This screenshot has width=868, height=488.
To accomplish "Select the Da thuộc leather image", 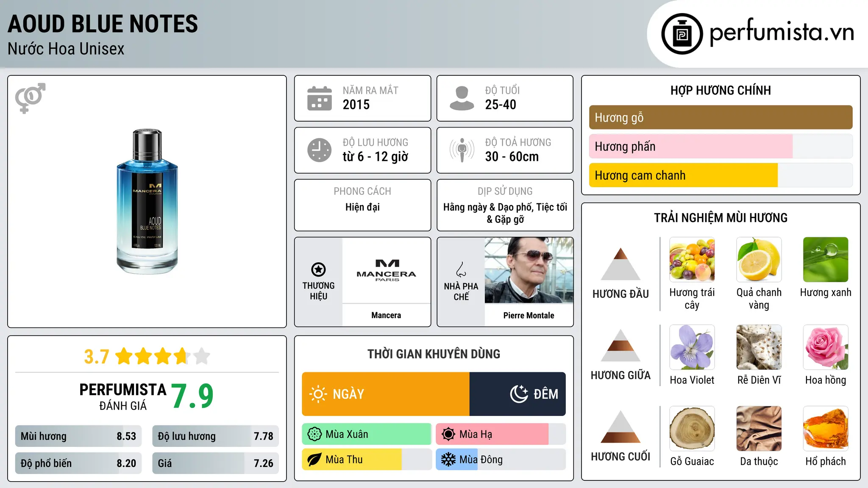I will [x=759, y=429].
